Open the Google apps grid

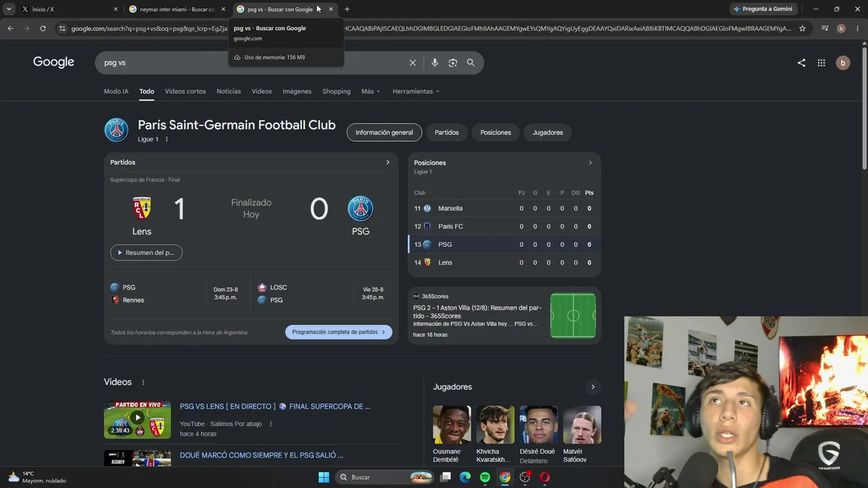pos(821,62)
